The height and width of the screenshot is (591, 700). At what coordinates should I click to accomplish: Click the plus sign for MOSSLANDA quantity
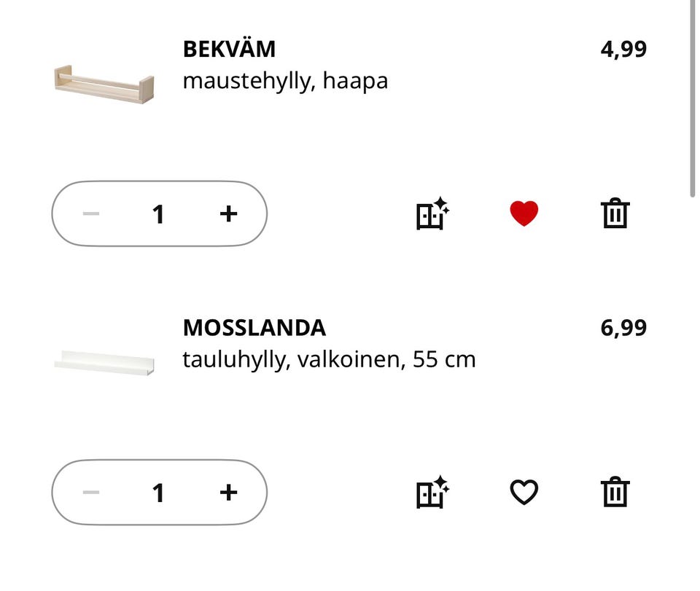pyautogui.click(x=227, y=492)
